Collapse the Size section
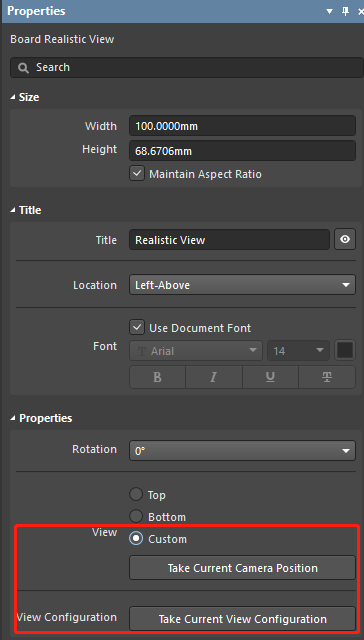The height and width of the screenshot is (640, 364). pyautogui.click(x=13, y=97)
